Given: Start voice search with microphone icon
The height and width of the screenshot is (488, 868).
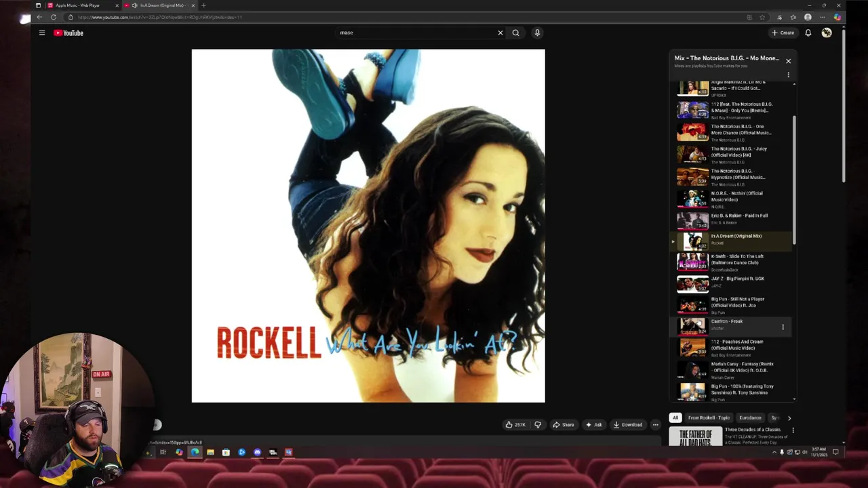Looking at the screenshot, I should tap(537, 33).
